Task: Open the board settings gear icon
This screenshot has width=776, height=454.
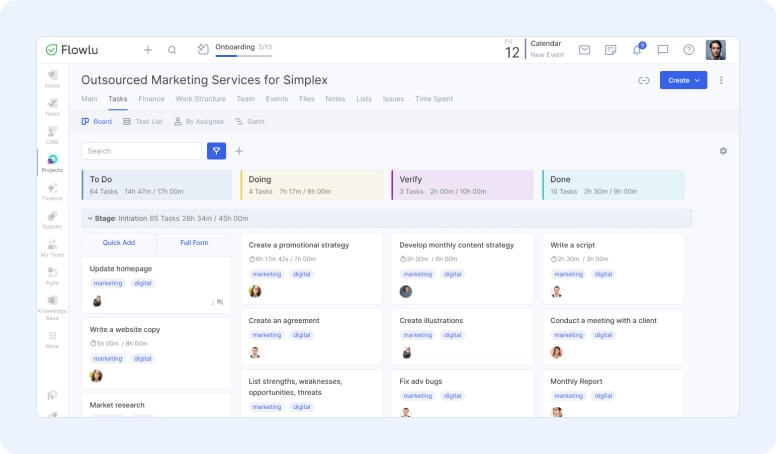Action: [x=723, y=151]
